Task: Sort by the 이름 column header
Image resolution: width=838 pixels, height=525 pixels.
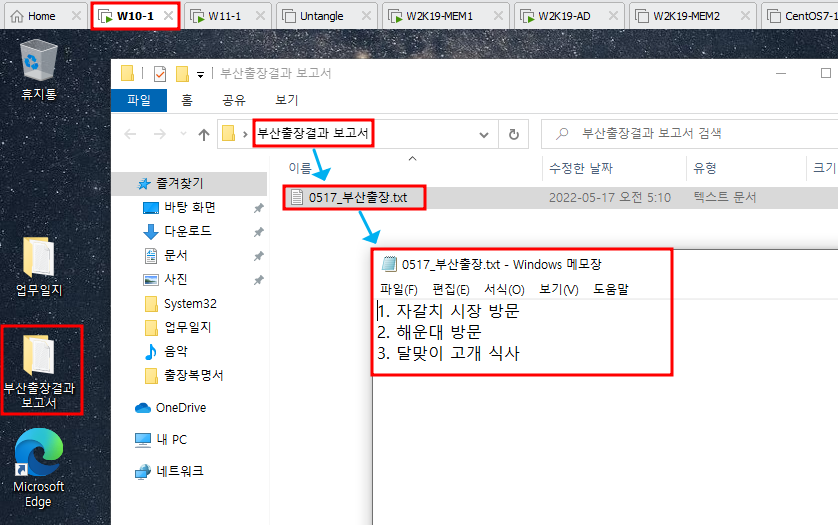Action: coord(300,168)
